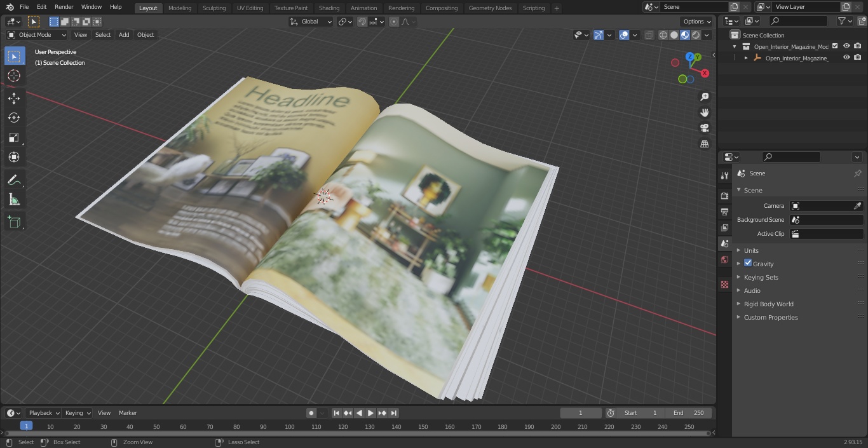The width and height of the screenshot is (868, 448).
Task: Toggle the camera view gizmo
Action: coord(704,128)
